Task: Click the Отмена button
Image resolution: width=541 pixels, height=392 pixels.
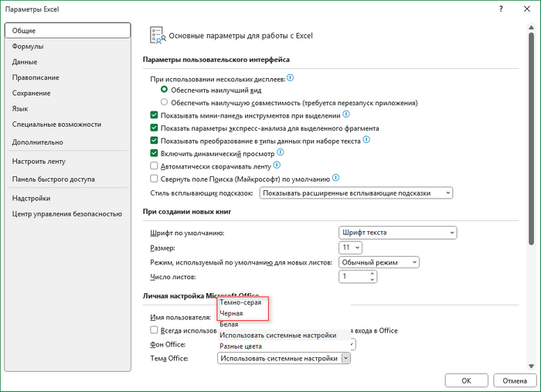Action: (x=511, y=380)
